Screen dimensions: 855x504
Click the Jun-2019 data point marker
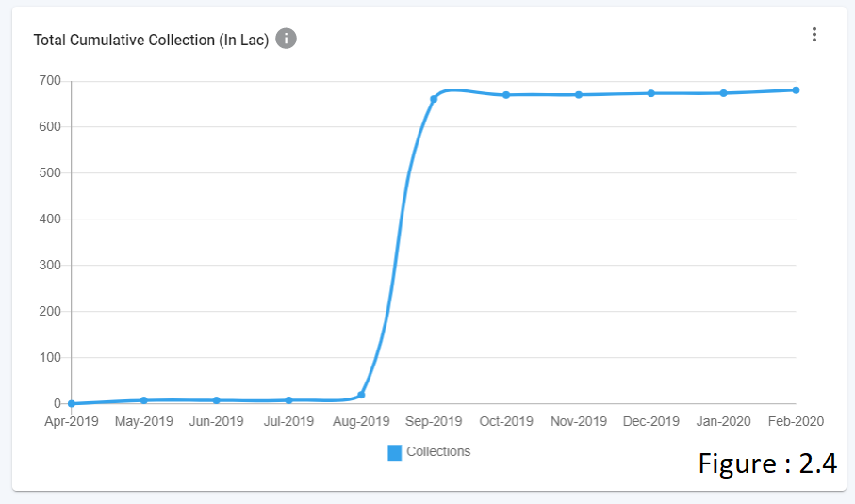point(217,400)
